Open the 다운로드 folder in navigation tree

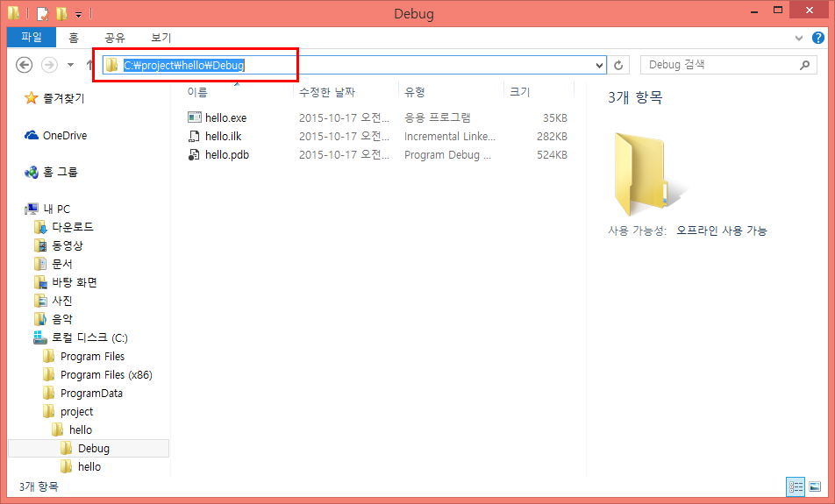73,227
